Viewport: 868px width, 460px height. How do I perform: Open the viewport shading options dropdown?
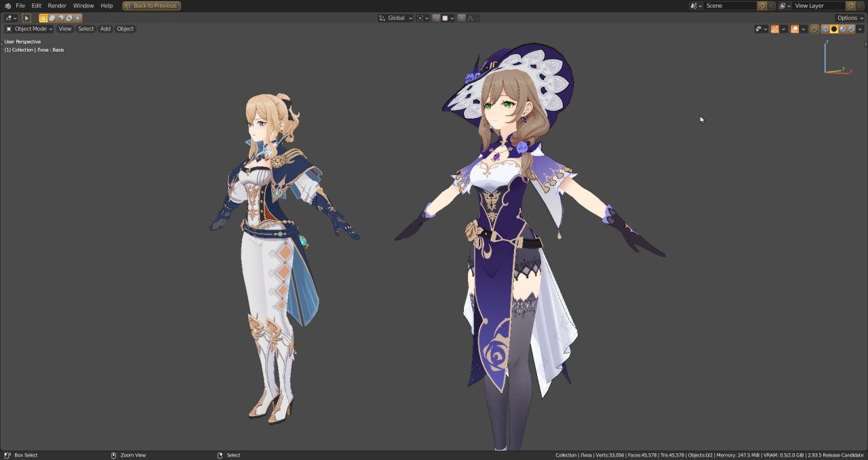[x=860, y=29]
